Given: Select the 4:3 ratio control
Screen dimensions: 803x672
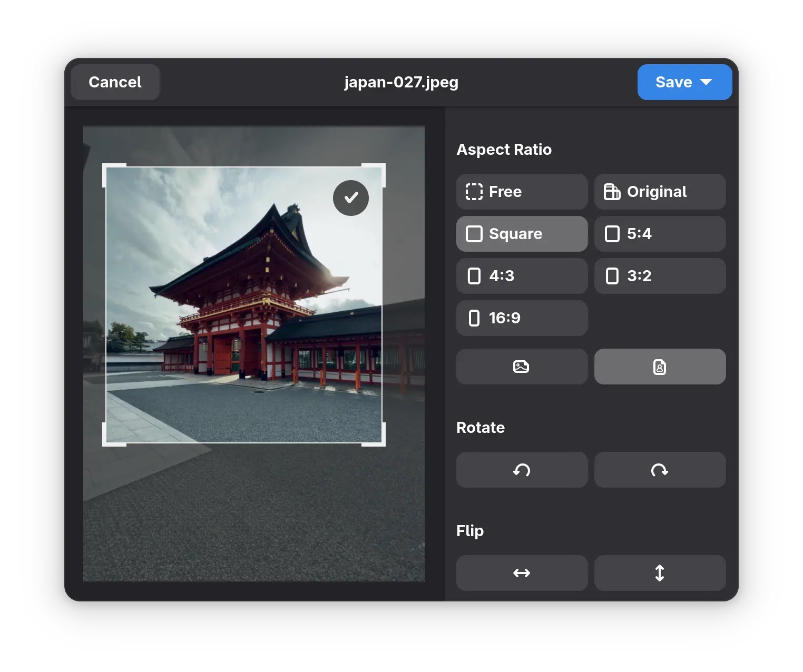Looking at the screenshot, I should click(522, 276).
